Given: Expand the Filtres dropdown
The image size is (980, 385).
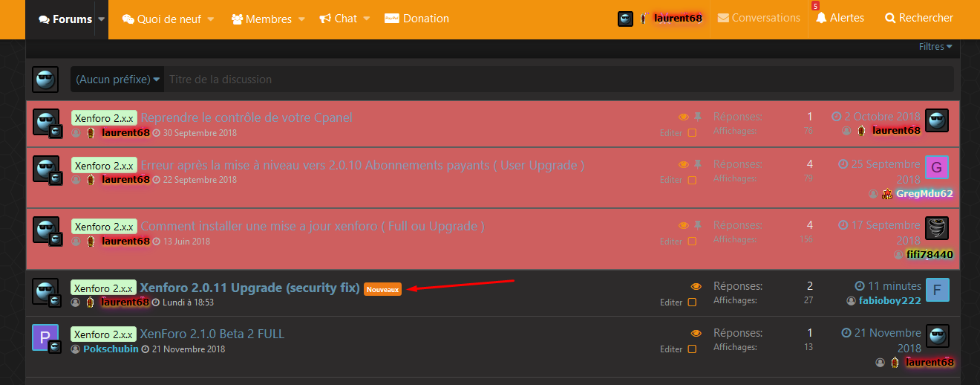Looking at the screenshot, I should tap(935, 47).
